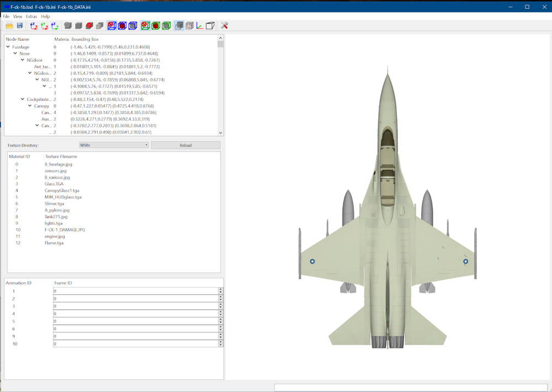Viewport: 552px width, 392px height.
Task: Toggle the coordinate axes display icon
Action: (x=200, y=26)
